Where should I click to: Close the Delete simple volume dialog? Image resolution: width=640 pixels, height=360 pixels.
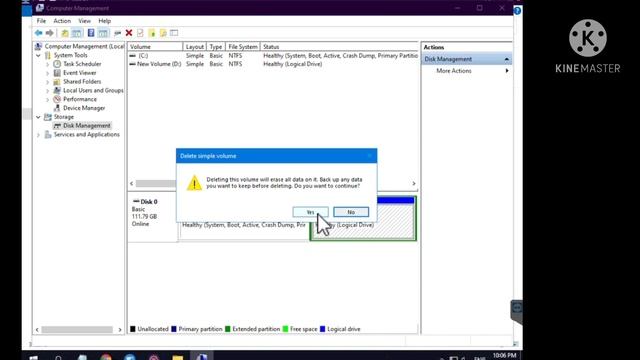(x=370, y=156)
